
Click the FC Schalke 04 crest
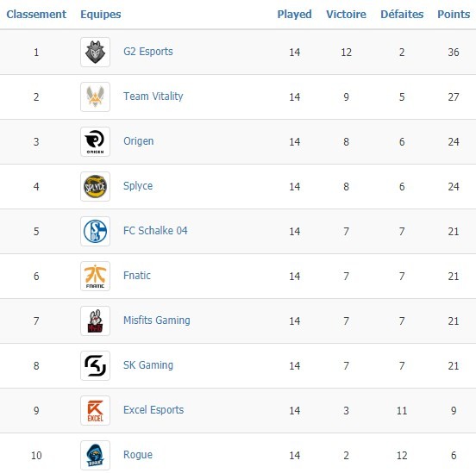96,232
